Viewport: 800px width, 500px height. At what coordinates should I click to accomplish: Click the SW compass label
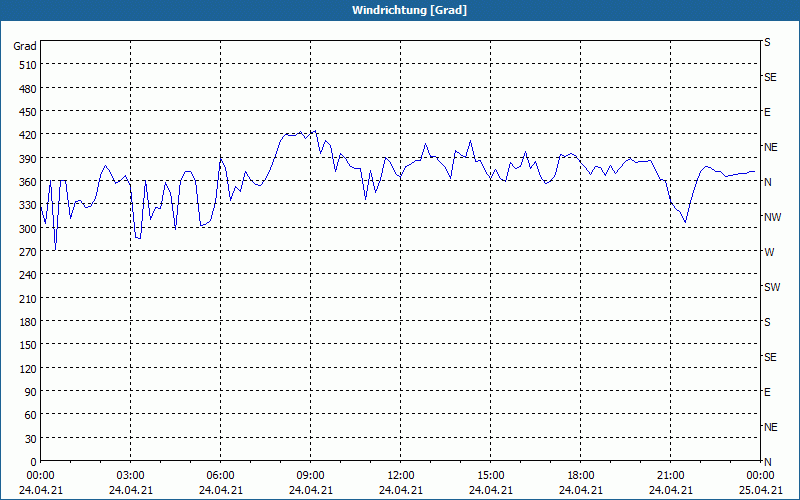tap(772, 287)
